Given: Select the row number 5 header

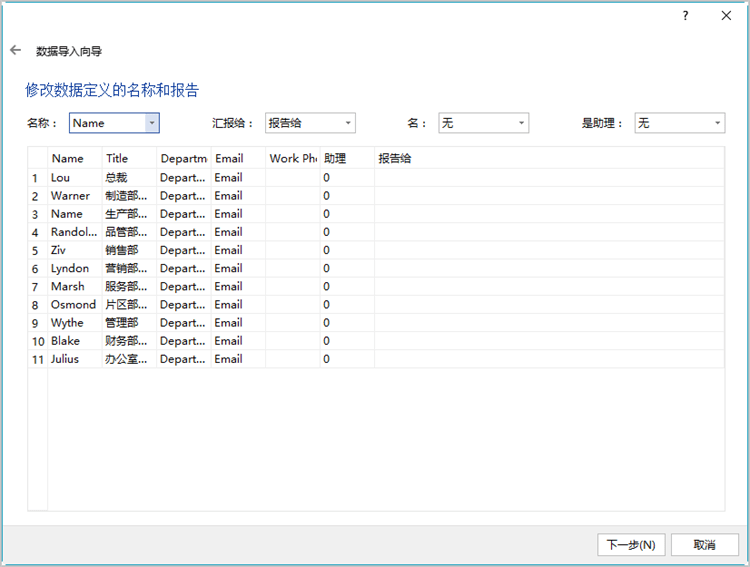Looking at the screenshot, I should tap(36, 250).
